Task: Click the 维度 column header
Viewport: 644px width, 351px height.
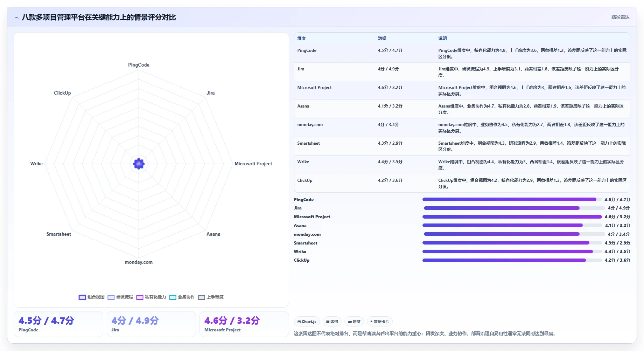Action: click(301, 39)
